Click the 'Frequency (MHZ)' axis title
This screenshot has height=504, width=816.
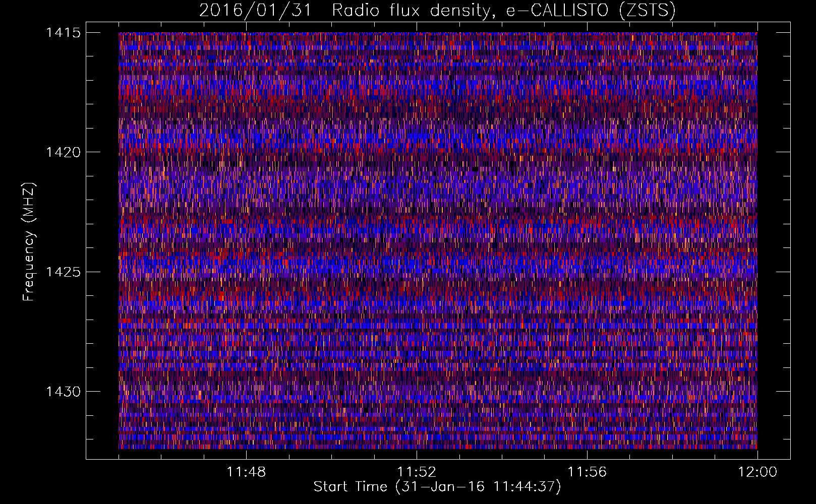29,241
